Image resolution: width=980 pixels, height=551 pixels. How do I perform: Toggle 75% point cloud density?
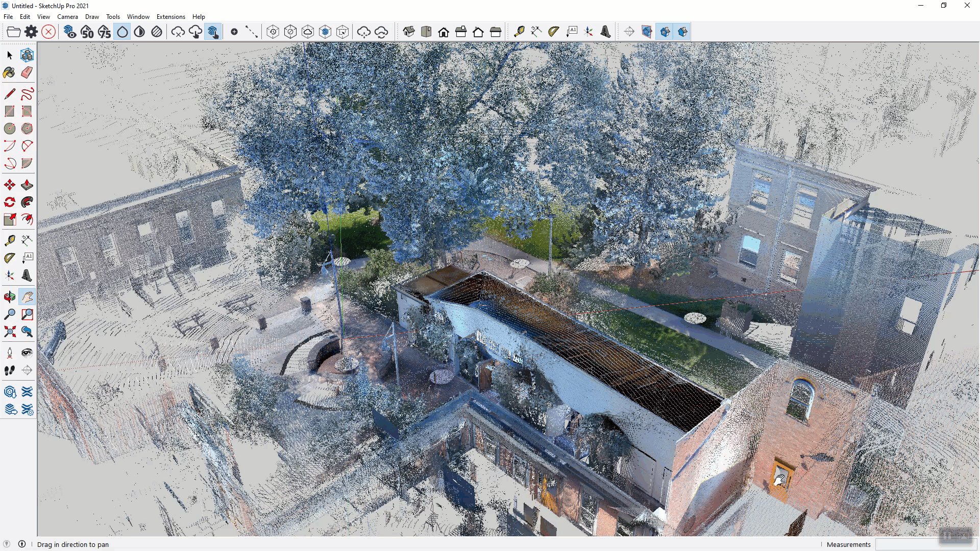tap(105, 31)
